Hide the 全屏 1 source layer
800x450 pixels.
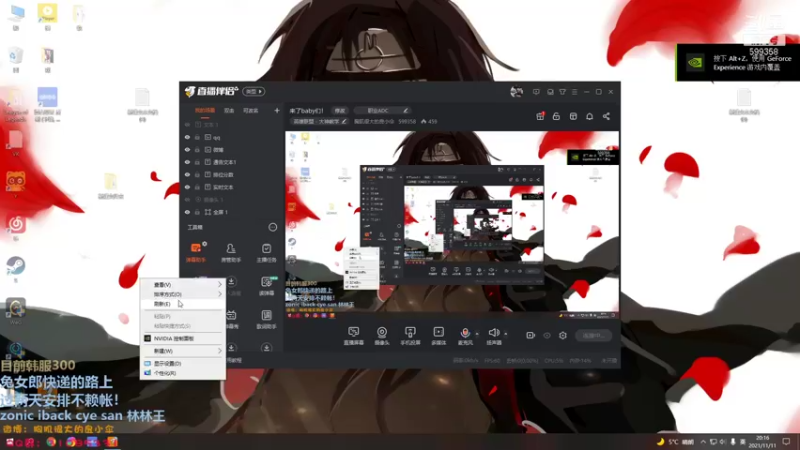tap(187, 212)
